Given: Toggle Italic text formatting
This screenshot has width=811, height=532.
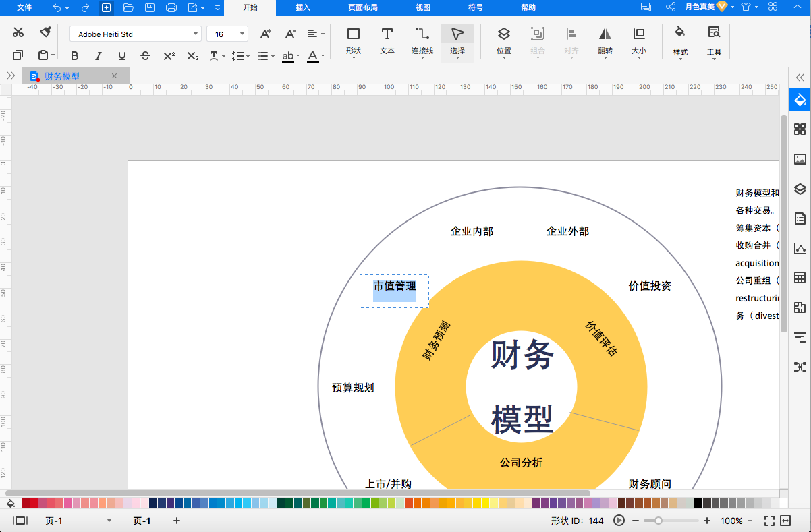Looking at the screenshot, I should [x=98, y=56].
